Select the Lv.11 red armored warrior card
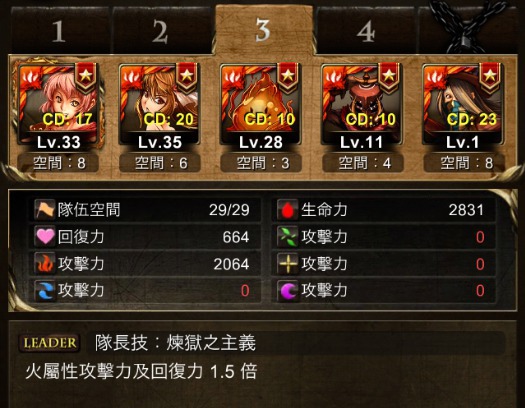The image size is (525, 408). (362, 104)
